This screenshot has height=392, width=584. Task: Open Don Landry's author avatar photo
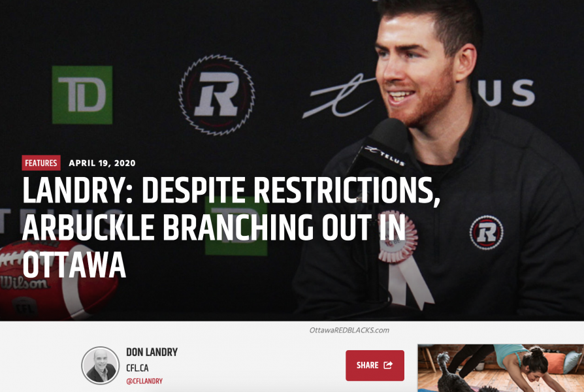pos(101,366)
